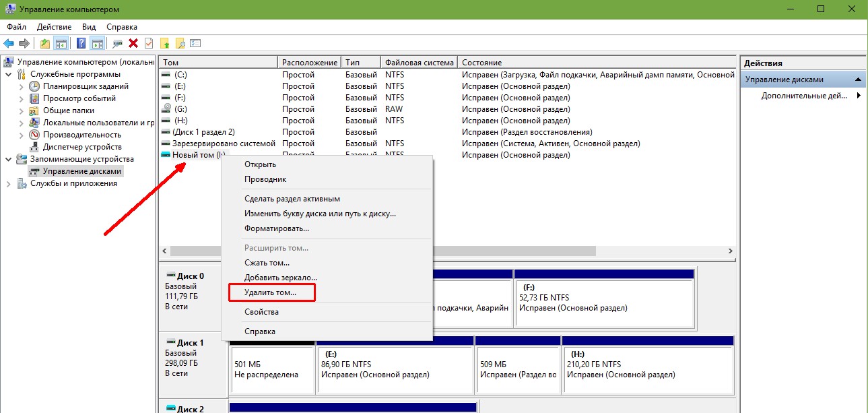Sort by the Состояние column header
Image resolution: width=868 pixels, height=413 pixels.
tap(596, 63)
